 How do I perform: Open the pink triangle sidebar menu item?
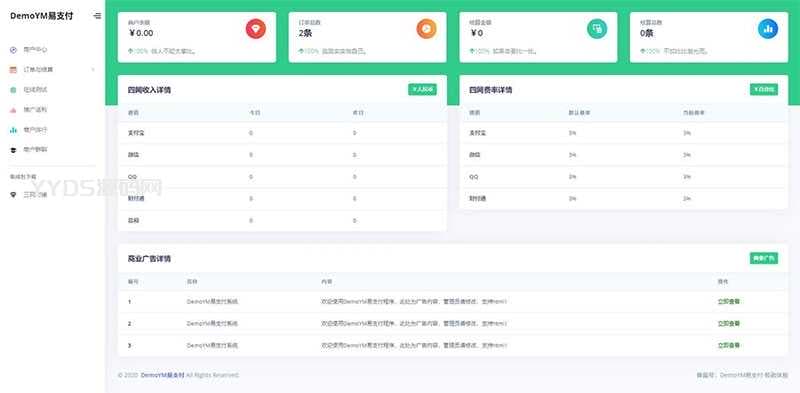coord(29,110)
